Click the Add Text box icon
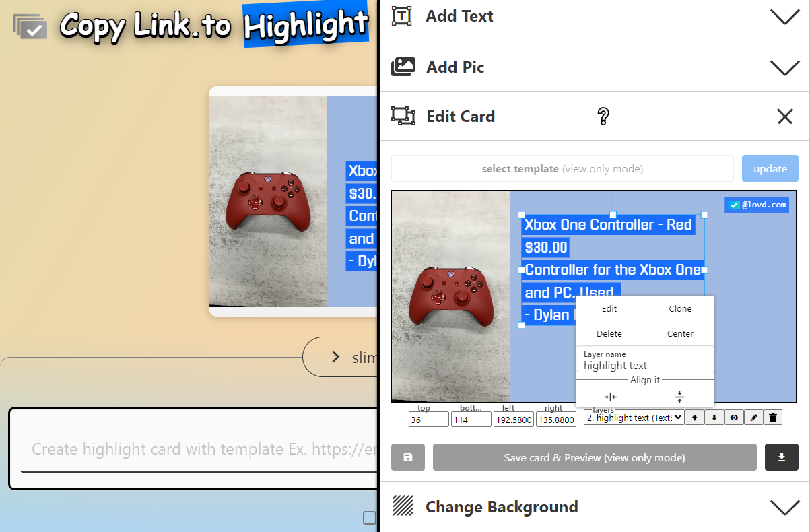This screenshot has height=532, width=810. pyautogui.click(x=403, y=15)
